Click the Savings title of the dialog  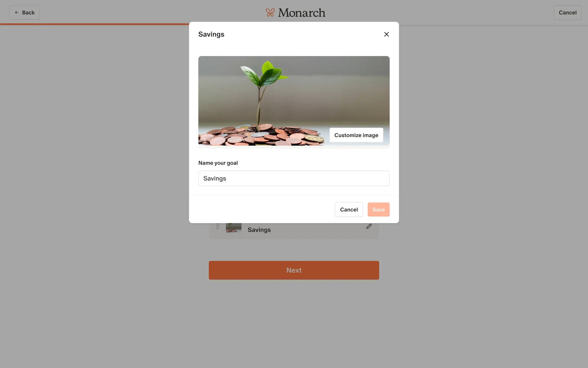coord(211,34)
